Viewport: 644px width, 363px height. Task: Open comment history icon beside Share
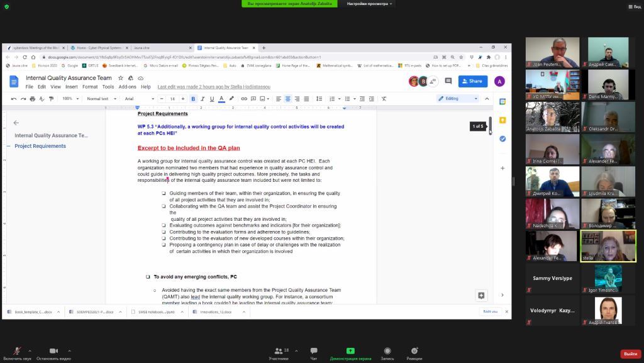point(448,81)
